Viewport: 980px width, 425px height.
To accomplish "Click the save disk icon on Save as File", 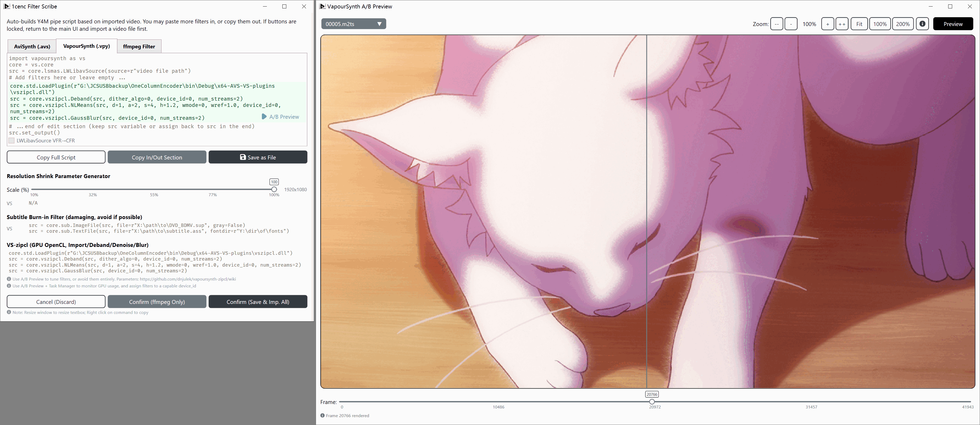I will point(243,157).
